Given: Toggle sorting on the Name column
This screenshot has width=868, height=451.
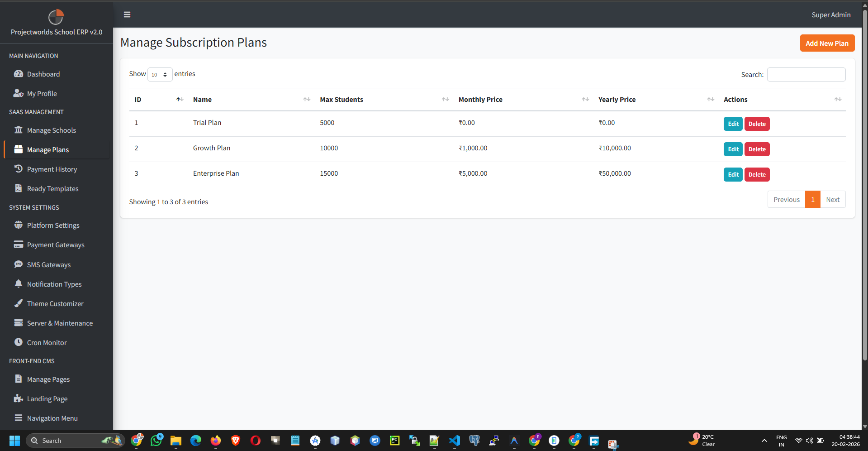Looking at the screenshot, I should [x=307, y=99].
